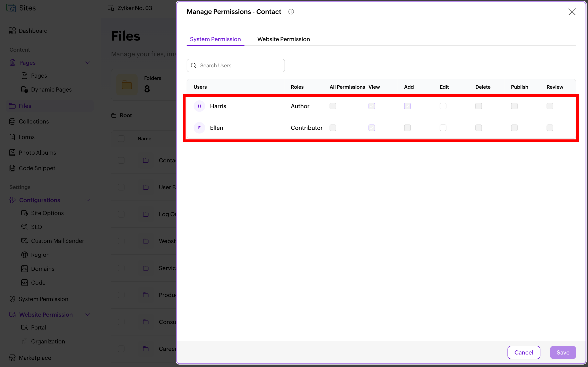The height and width of the screenshot is (367, 588).
Task: Click the Custom Mail Sender icon
Action: [25, 241]
